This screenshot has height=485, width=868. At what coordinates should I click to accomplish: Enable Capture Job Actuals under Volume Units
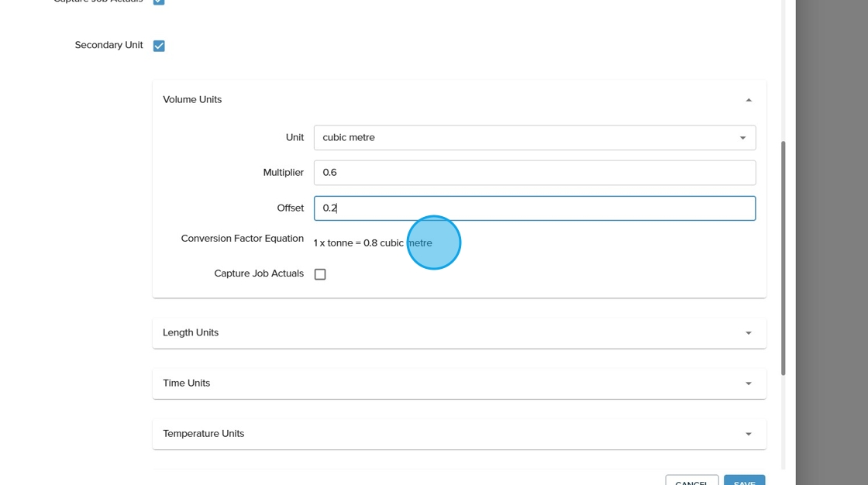[x=320, y=274]
